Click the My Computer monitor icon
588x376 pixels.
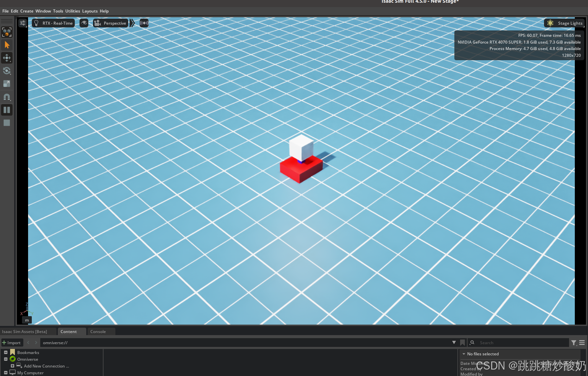click(13, 372)
